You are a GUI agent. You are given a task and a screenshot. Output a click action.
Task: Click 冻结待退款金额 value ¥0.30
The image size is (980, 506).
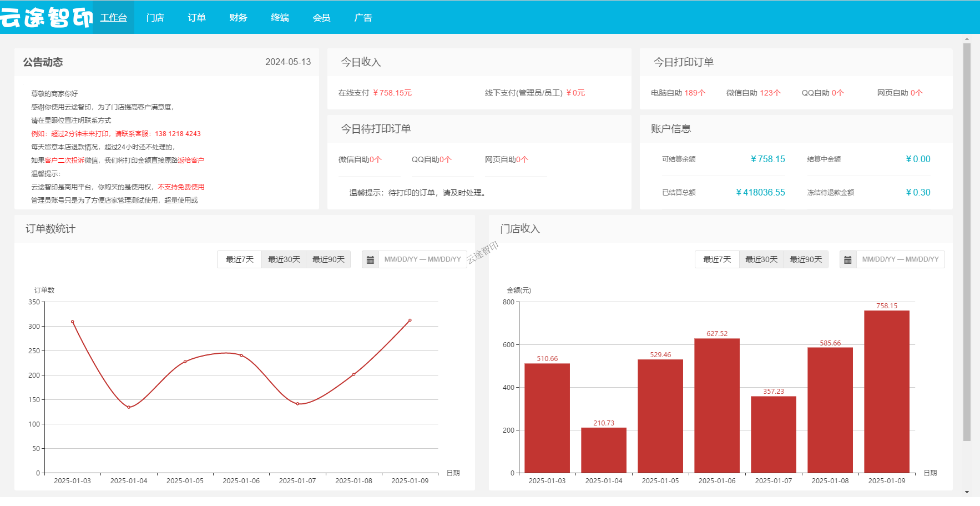918,192
